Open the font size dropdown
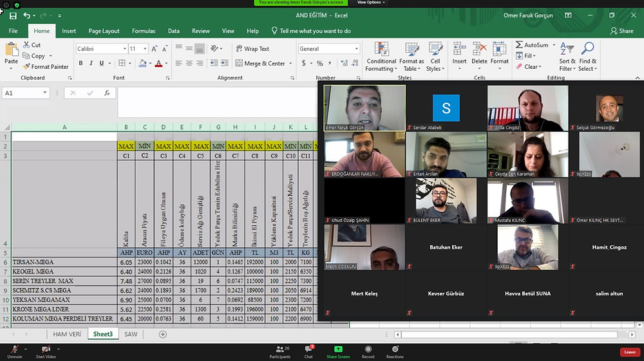Image resolution: width=644 pixels, height=361 pixels. coord(145,49)
